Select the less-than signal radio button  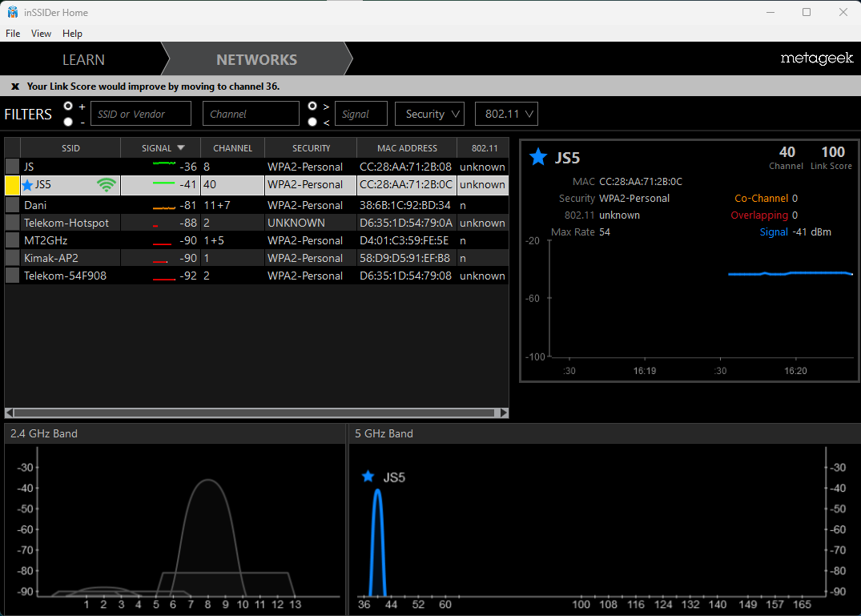click(x=312, y=122)
